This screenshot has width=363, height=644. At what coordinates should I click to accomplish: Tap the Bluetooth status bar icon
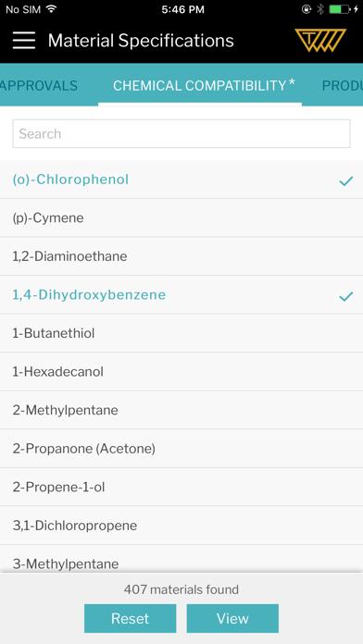click(x=320, y=9)
